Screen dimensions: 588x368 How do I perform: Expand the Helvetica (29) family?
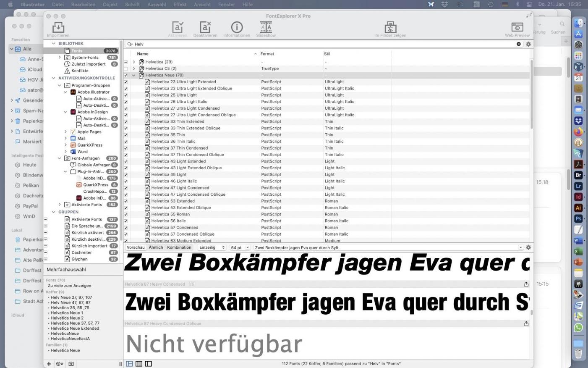pos(134,62)
